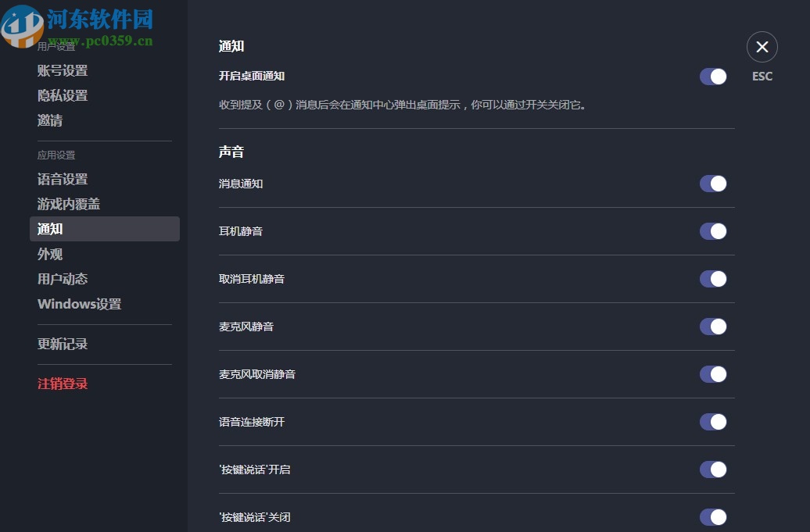Close settings with the ESC button
Viewport: 810px width, 532px height.
762,47
